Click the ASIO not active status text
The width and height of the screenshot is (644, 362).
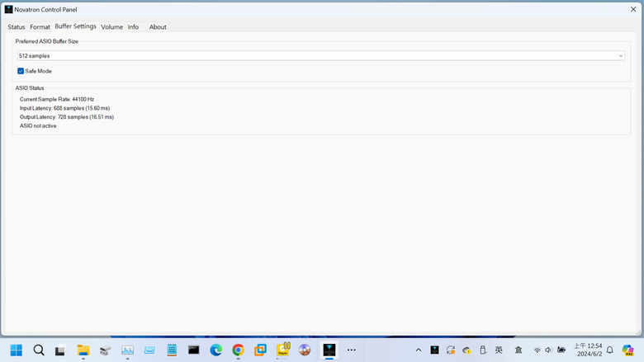point(38,126)
